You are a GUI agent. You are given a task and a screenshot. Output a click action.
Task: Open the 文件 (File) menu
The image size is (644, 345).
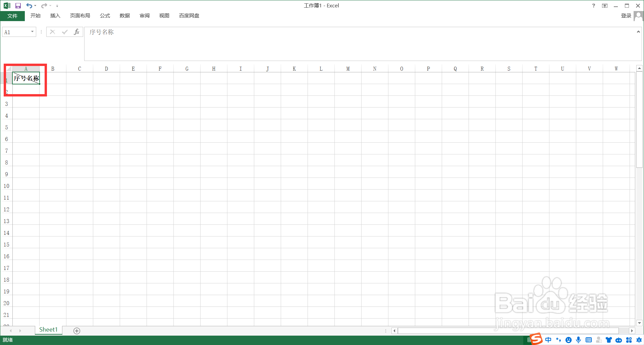coord(12,16)
